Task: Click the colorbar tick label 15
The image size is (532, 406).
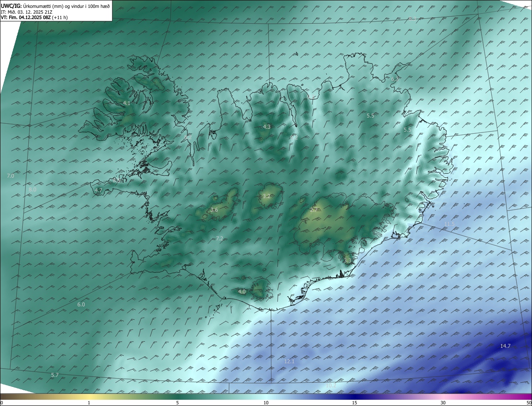Action: coord(355,403)
